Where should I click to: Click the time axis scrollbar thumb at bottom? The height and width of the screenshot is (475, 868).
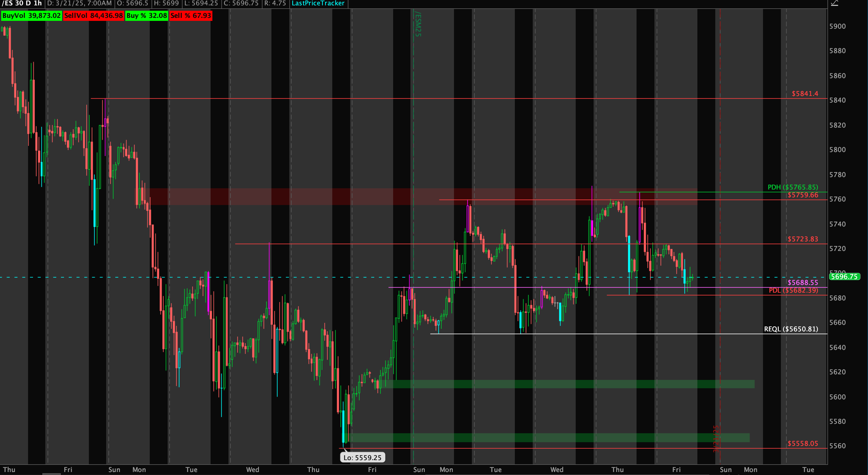pos(51,474)
